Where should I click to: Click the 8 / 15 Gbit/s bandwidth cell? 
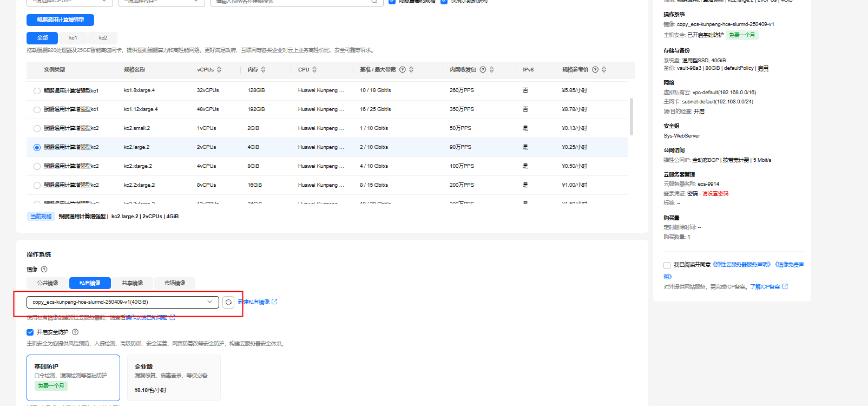374,185
